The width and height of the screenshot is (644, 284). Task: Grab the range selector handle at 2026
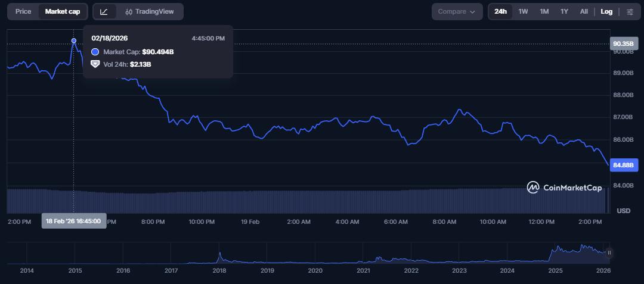609,253
